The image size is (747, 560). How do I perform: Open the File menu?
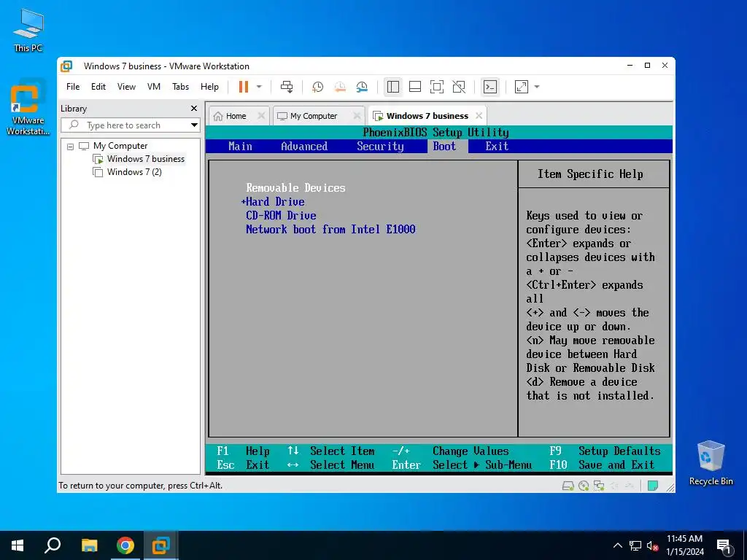[73, 87]
